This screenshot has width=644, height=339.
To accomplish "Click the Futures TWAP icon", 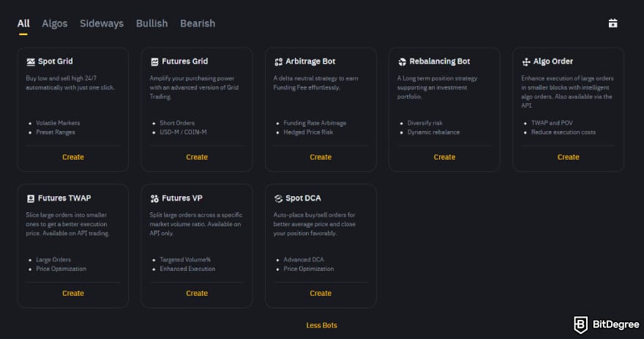I will coord(31,199).
